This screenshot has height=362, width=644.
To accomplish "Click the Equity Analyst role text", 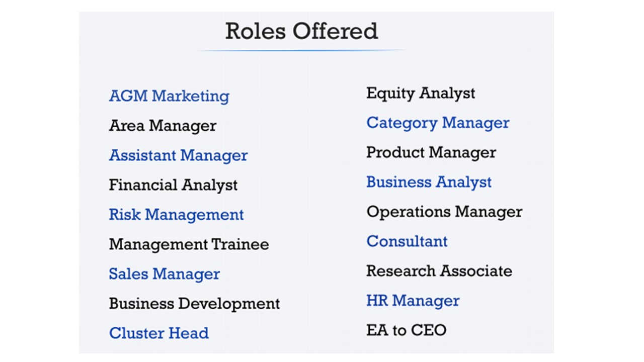I will pos(421,93).
